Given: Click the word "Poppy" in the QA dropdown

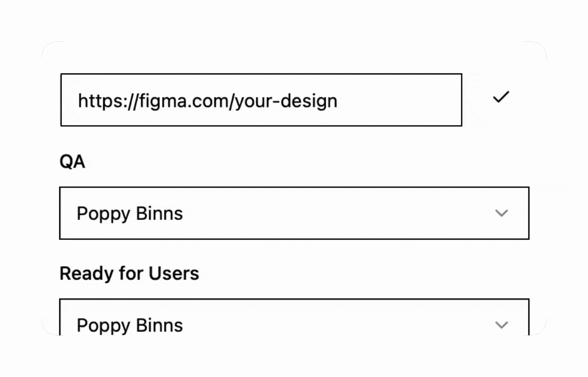Looking at the screenshot, I should click(103, 214).
